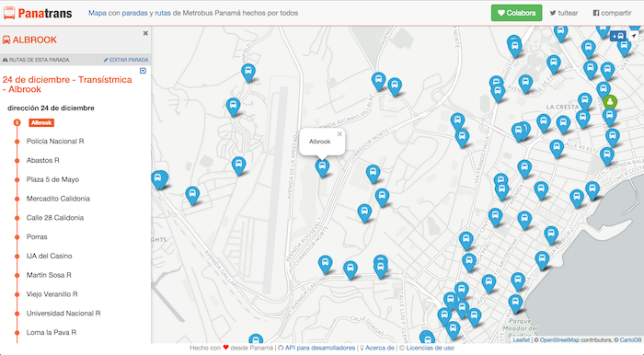Open the Editar Parada link
The height and width of the screenshot is (355, 644).
[126, 60]
